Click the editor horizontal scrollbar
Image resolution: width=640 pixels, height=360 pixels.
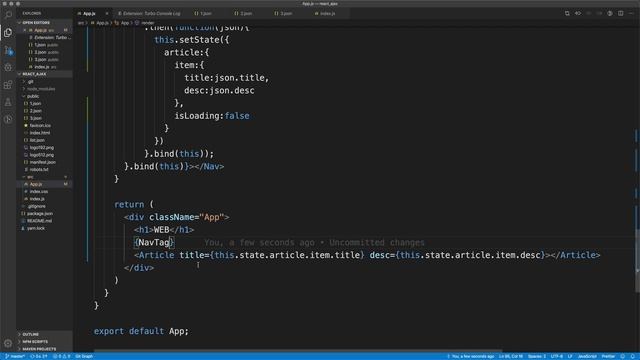pyautogui.click(x=298, y=351)
